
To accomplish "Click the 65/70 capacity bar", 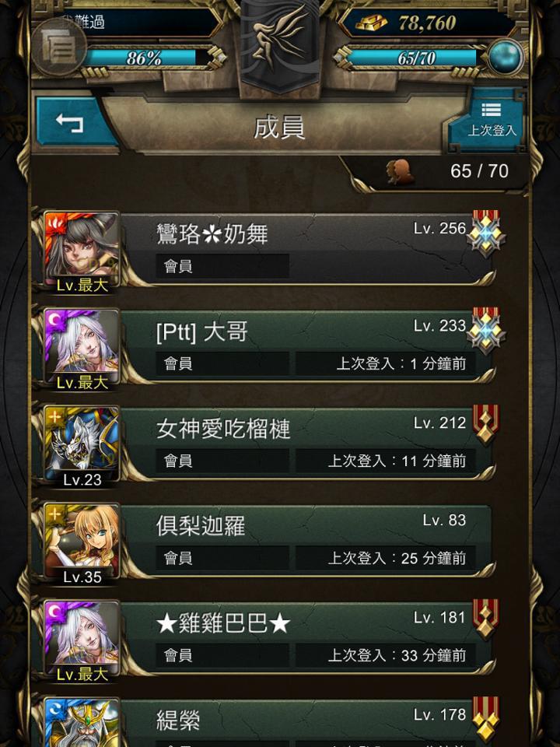I will (x=411, y=58).
